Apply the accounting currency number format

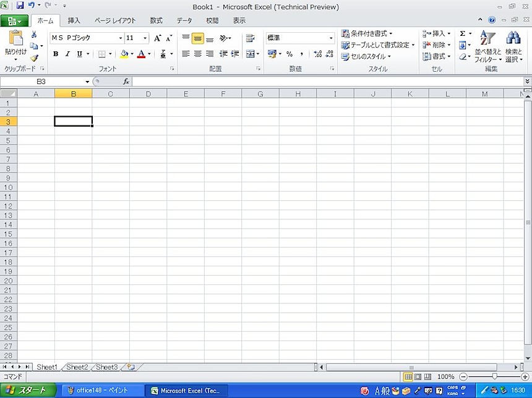[272, 54]
